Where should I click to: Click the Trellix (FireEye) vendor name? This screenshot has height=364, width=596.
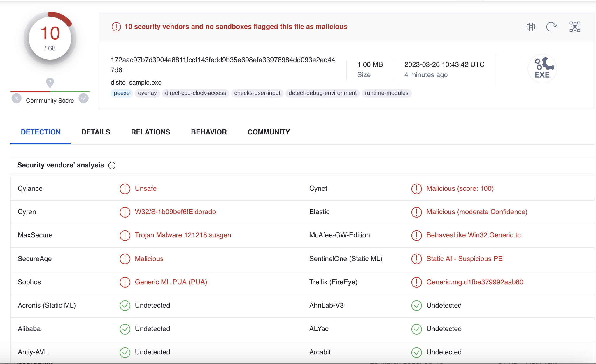(x=333, y=282)
